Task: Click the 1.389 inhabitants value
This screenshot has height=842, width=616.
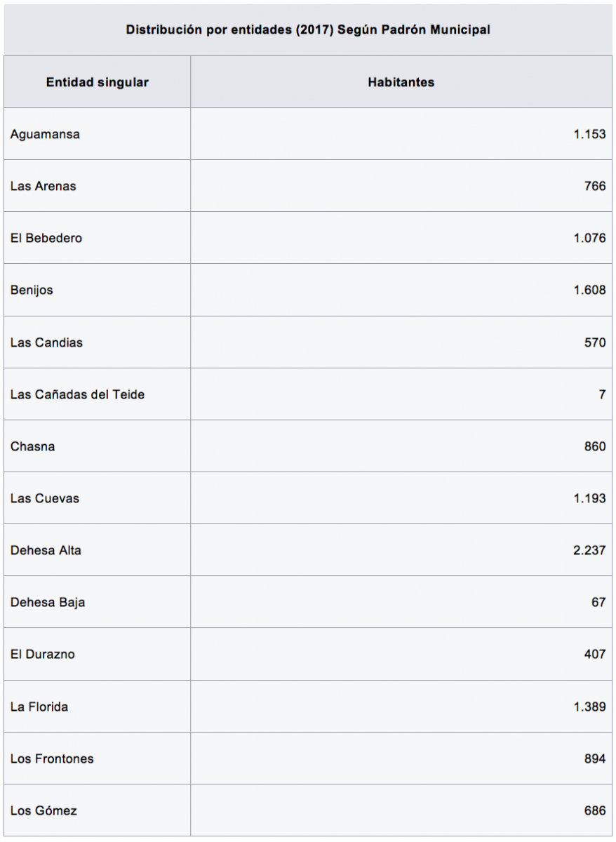Action: tap(589, 707)
